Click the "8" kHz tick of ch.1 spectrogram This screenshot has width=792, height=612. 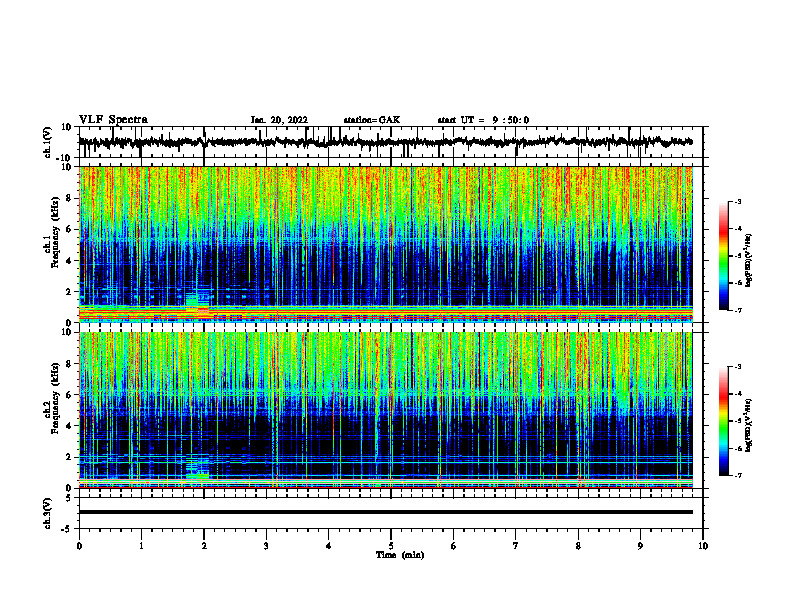[69, 198]
